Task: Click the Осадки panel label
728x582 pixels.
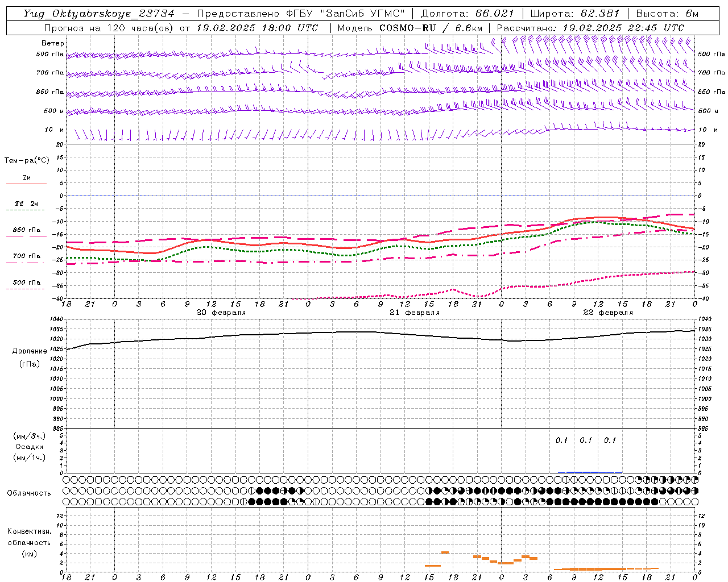Action: (x=30, y=447)
